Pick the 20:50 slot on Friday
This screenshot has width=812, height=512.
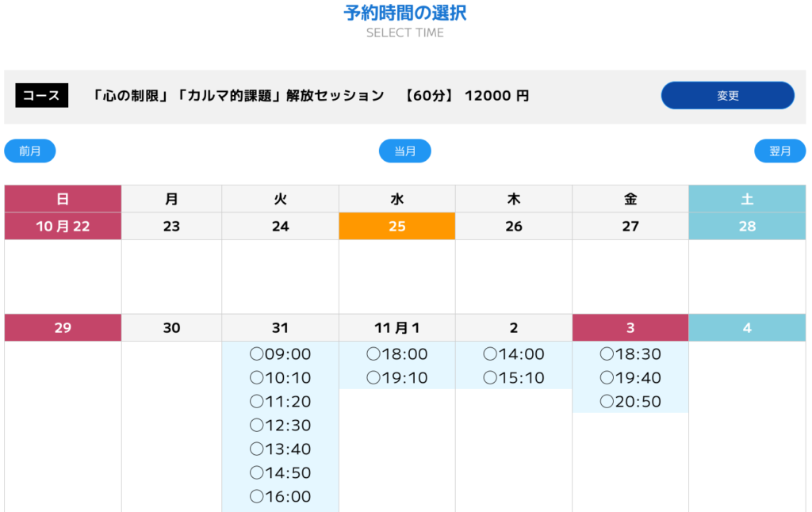tap(630, 402)
